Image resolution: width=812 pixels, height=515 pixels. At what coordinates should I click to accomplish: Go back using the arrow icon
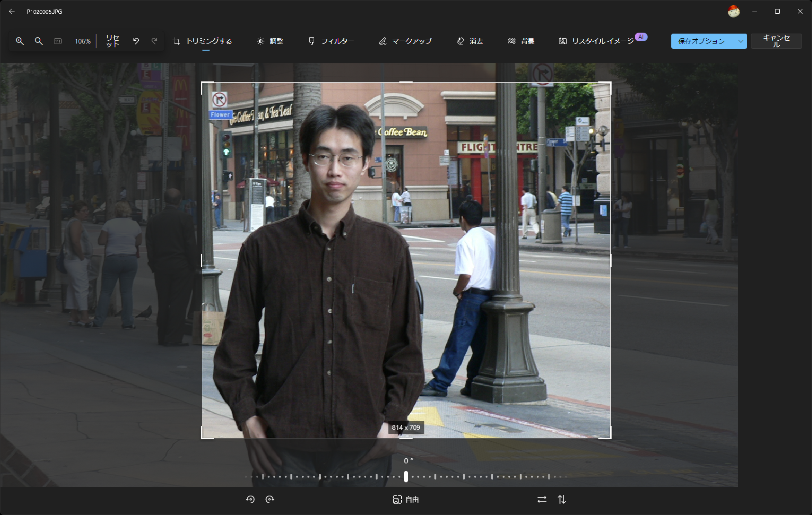click(12, 11)
